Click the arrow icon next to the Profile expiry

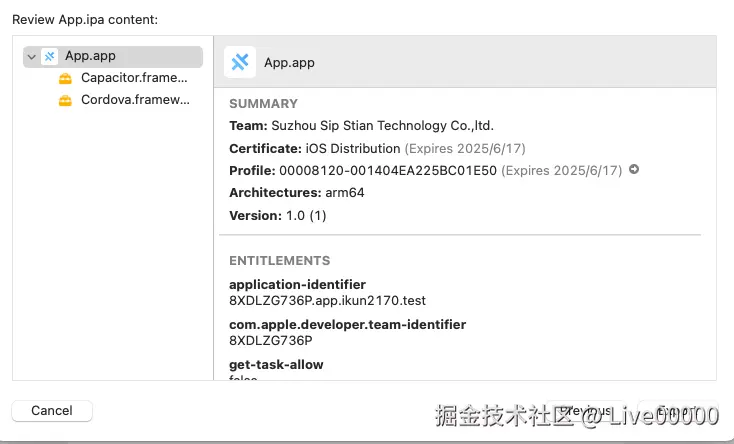click(x=634, y=170)
